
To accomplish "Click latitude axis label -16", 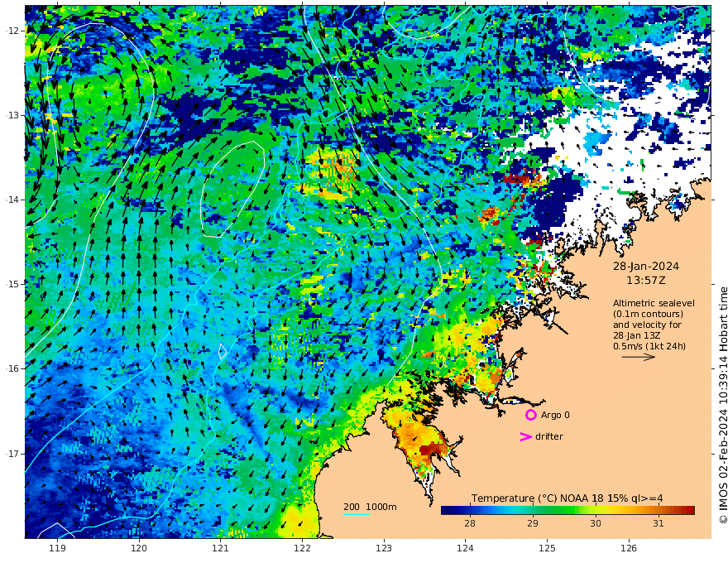I will coord(12,368).
